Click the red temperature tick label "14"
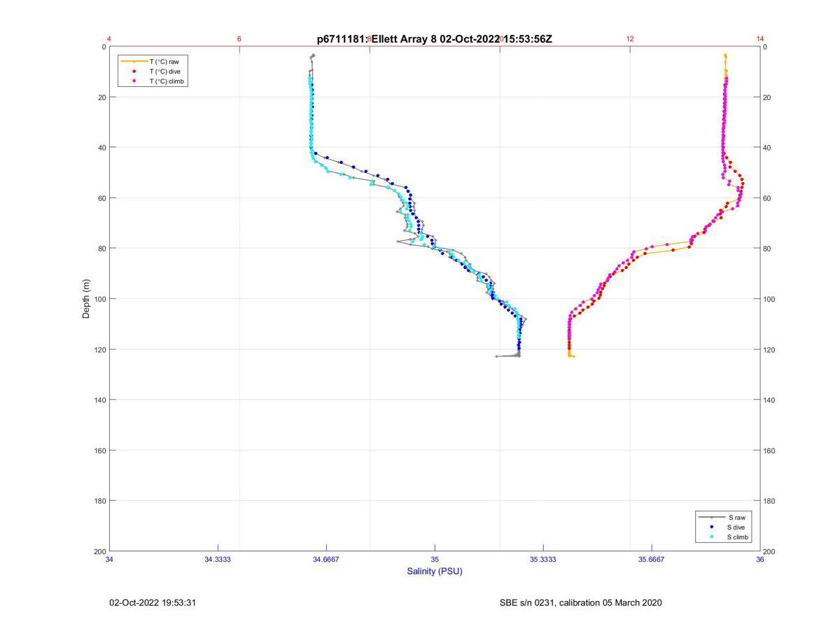 coord(760,39)
